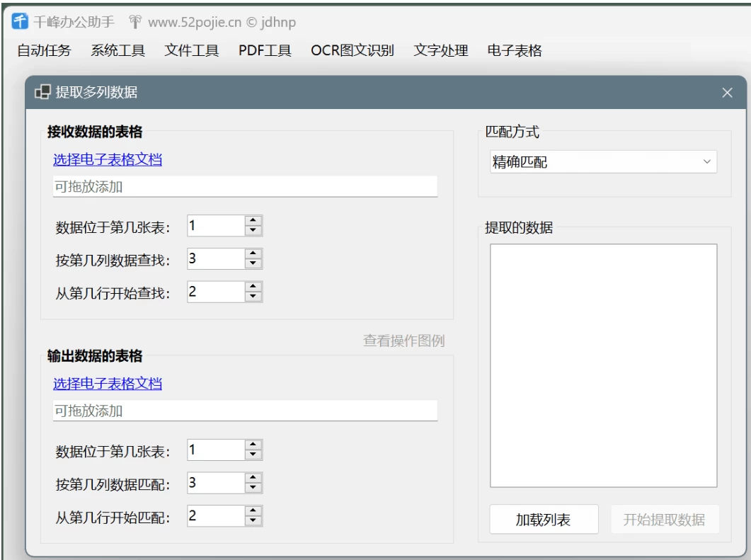Click the 提取多列数据 dialog title icon
751x560 pixels.
[42, 92]
